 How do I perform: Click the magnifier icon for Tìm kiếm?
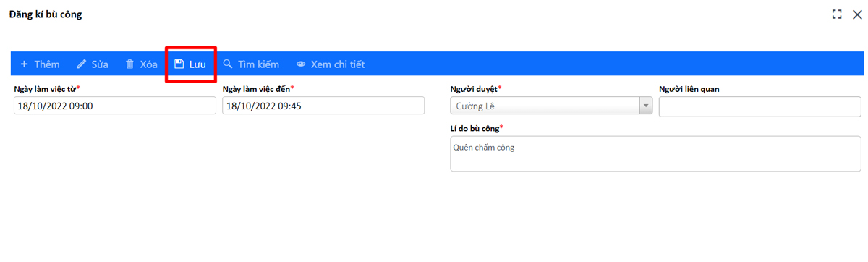coord(228,64)
